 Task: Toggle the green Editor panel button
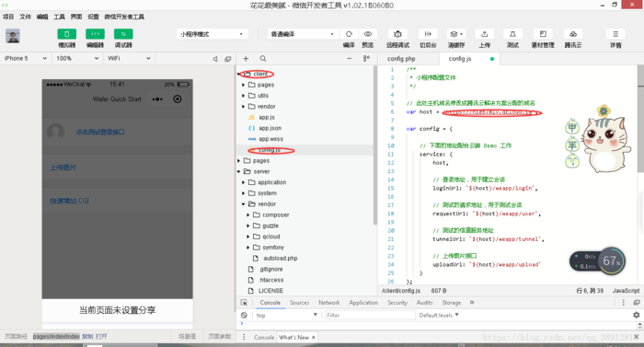[x=95, y=34]
